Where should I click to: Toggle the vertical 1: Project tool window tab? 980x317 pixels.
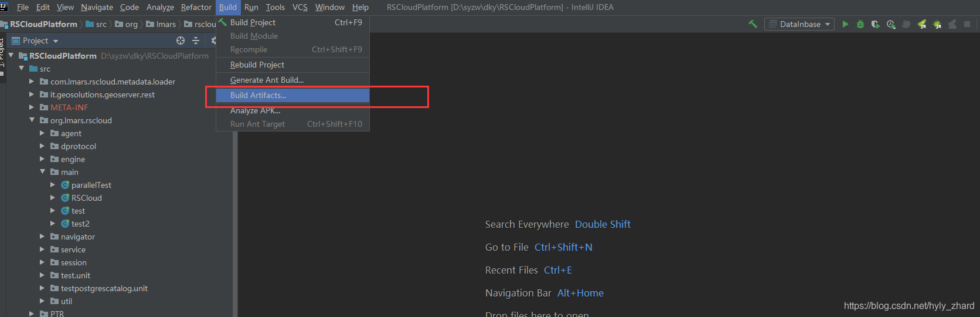coord(2,58)
